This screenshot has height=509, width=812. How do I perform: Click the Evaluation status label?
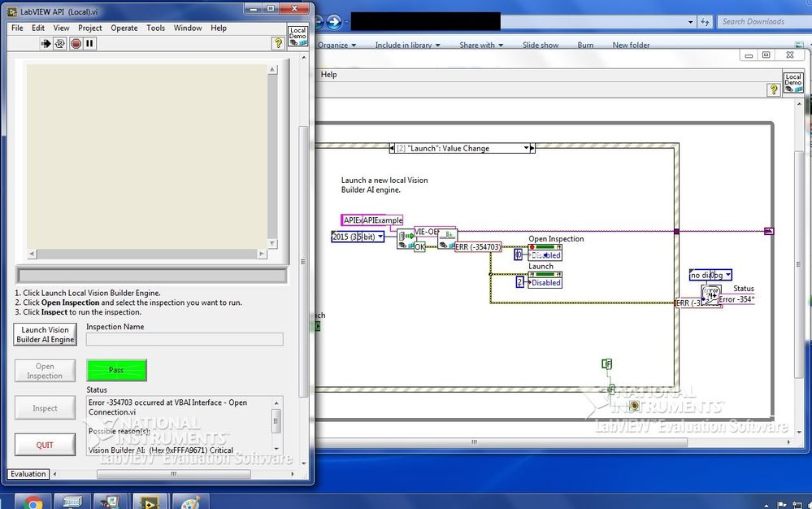click(28, 474)
